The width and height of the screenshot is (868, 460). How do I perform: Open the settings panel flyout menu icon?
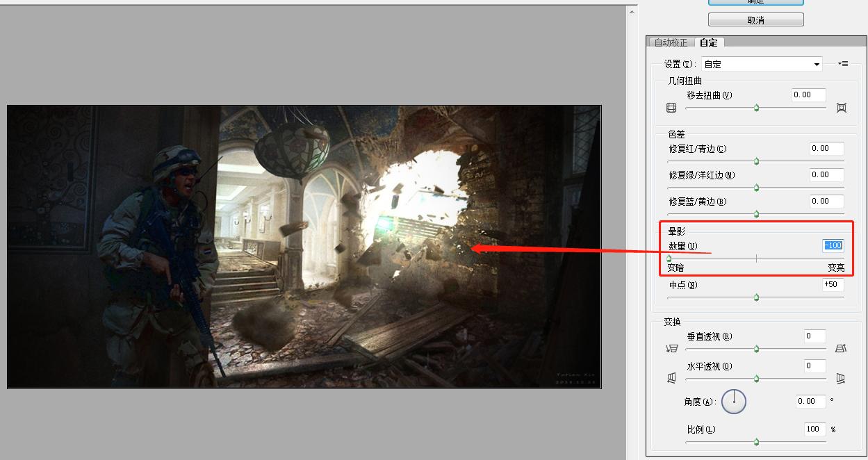(x=842, y=64)
